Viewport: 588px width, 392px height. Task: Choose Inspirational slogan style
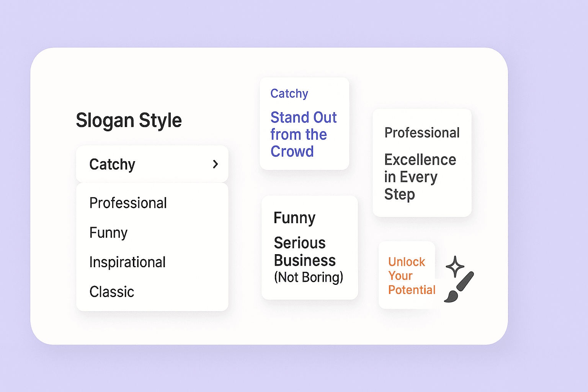click(127, 262)
